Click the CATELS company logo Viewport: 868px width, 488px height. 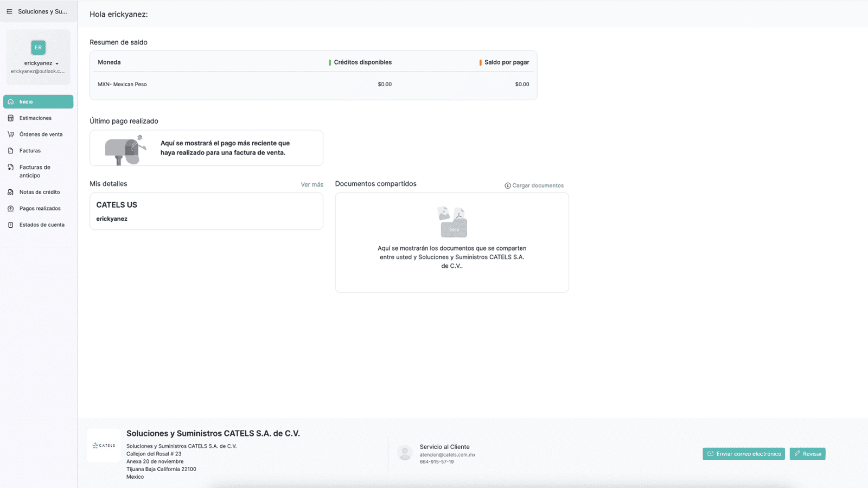point(104,446)
